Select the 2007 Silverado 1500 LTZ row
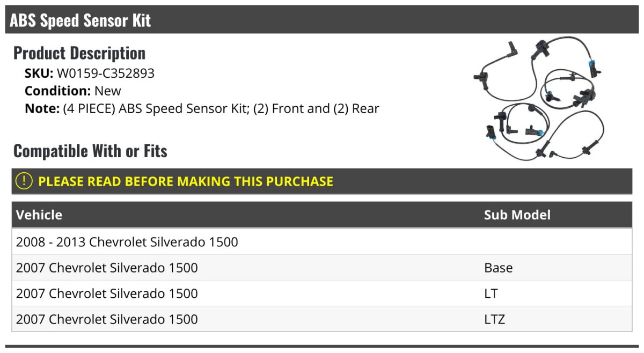The height and width of the screenshot is (353, 644). (322, 319)
